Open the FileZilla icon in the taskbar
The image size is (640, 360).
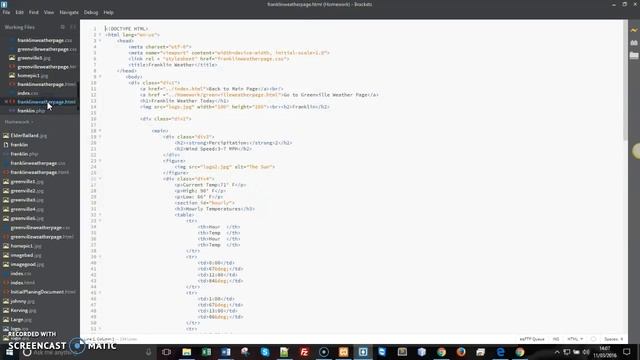[304, 352]
